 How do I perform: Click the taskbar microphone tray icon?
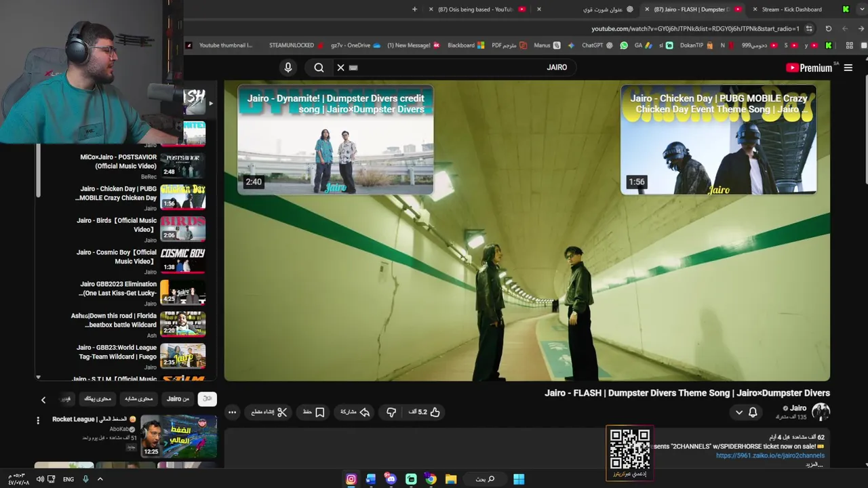[x=85, y=479]
